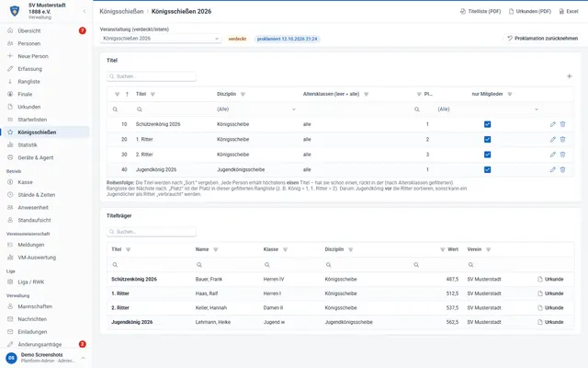This screenshot has height=368, width=588.
Task: Edit the Schützenkönig 2026 title row
Action: point(553,124)
